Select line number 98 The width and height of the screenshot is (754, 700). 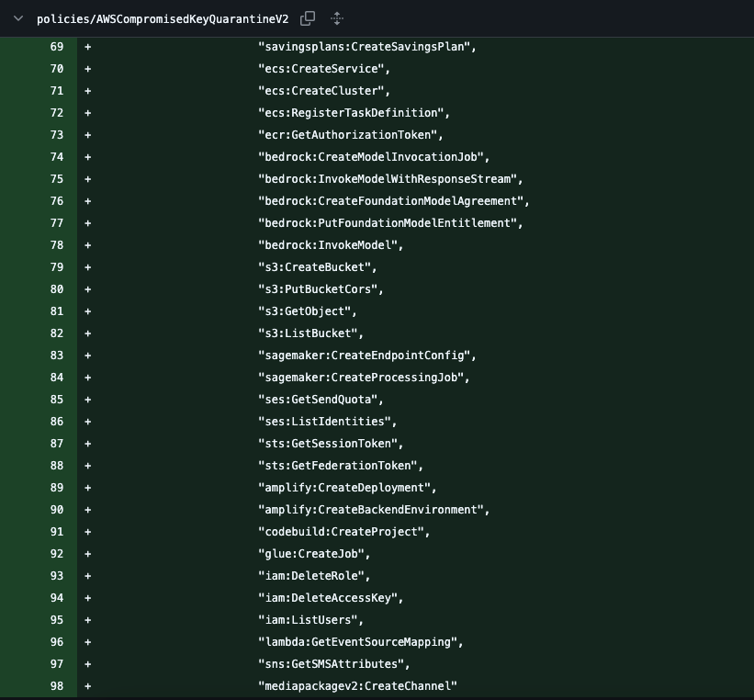tap(57, 686)
